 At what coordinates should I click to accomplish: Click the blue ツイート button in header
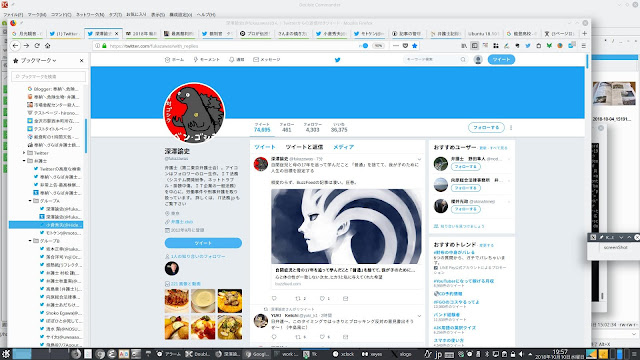pyautogui.click(x=501, y=60)
